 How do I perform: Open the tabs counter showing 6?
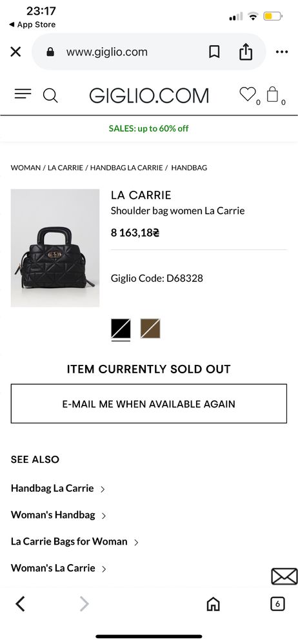[x=277, y=604]
